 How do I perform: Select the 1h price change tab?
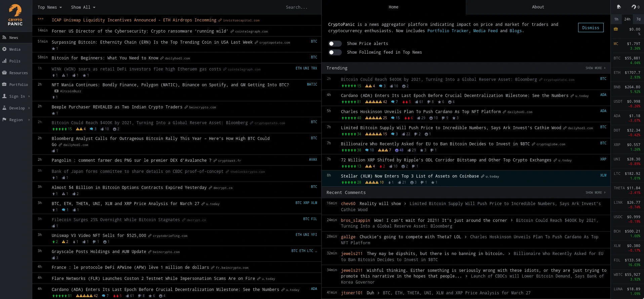pos(616,19)
